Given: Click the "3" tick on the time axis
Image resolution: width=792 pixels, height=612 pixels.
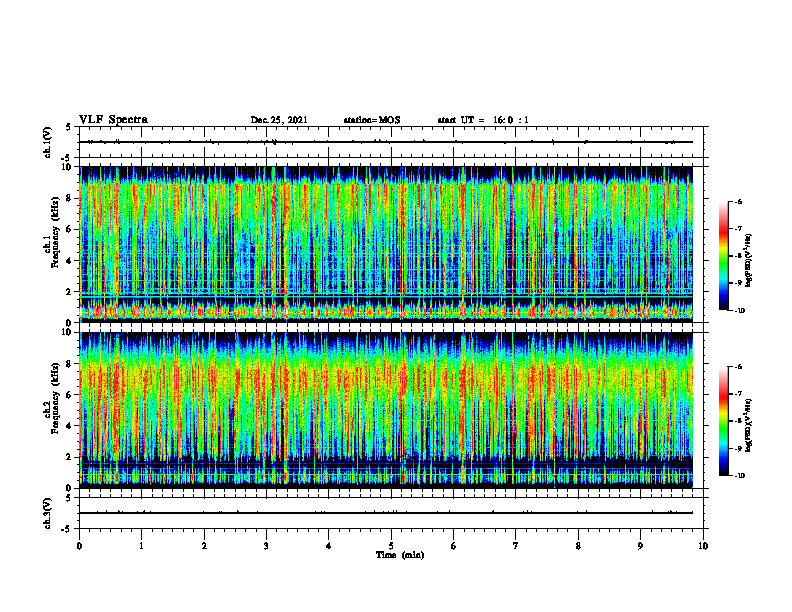Looking at the screenshot, I should pyautogui.click(x=266, y=546).
